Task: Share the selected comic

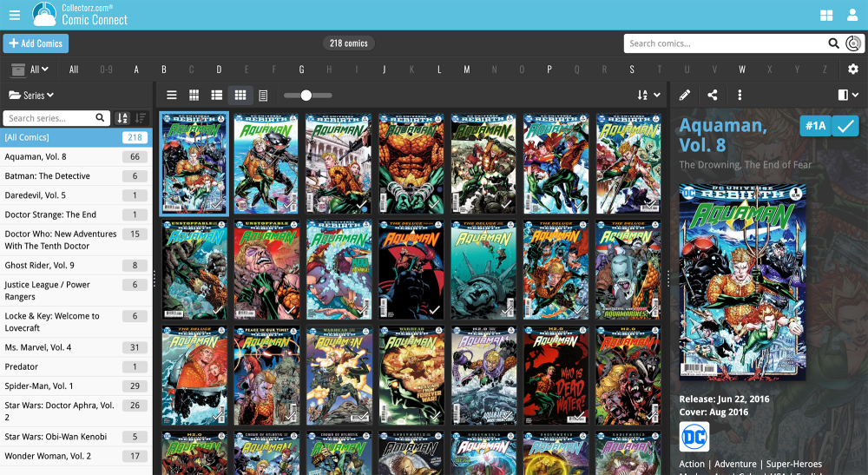Action: pos(713,96)
